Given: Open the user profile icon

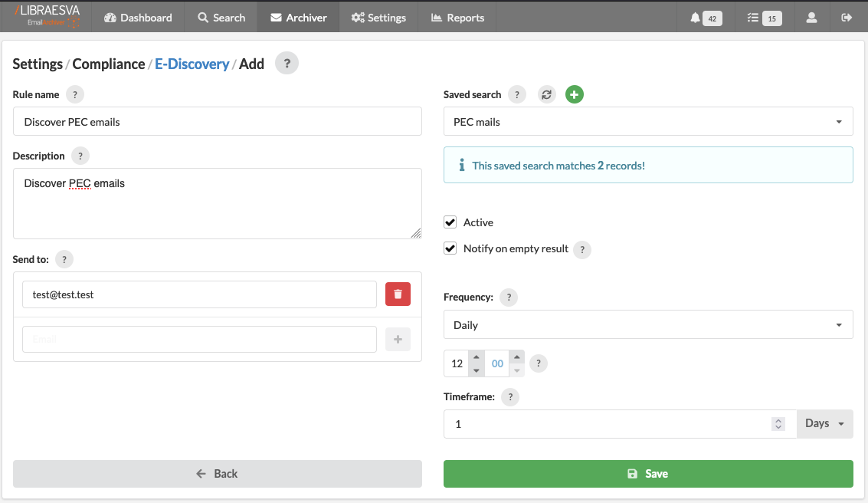Looking at the screenshot, I should click(x=811, y=18).
